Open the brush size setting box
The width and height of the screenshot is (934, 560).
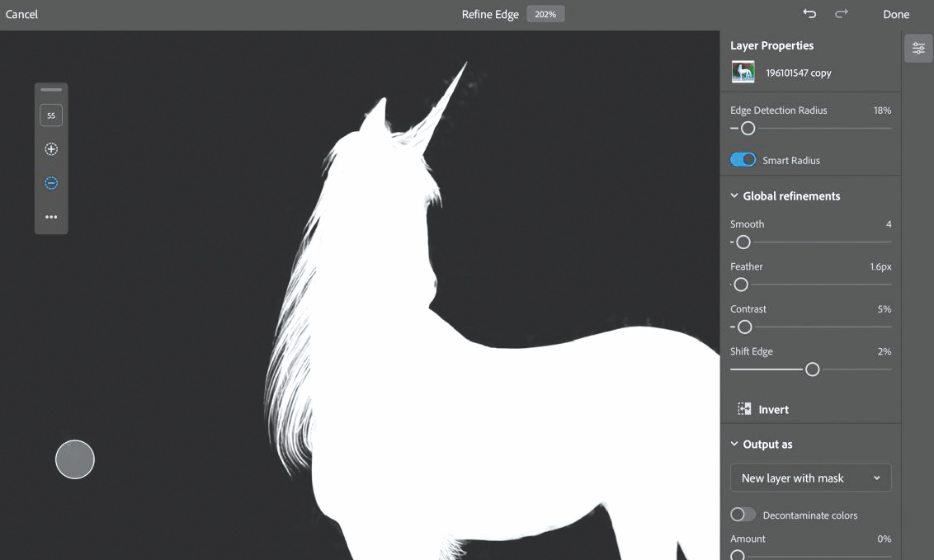click(51, 115)
